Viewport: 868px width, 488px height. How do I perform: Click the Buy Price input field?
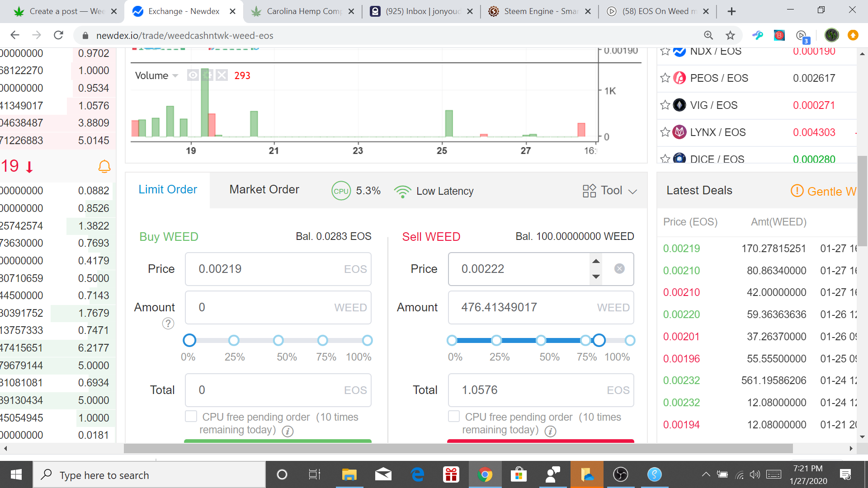coord(278,269)
